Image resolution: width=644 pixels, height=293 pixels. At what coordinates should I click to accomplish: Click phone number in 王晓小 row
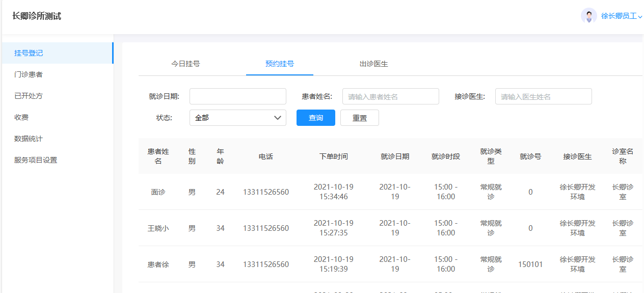point(266,228)
